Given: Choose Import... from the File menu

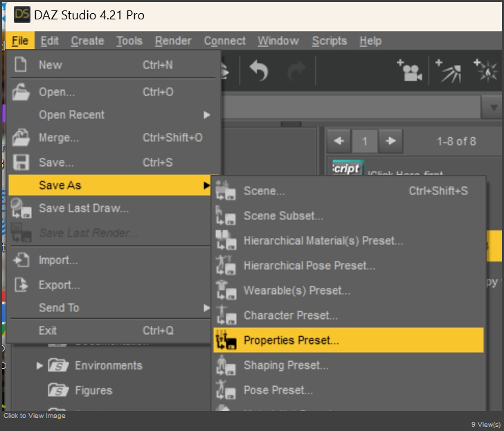Looking at the screenshot, I should pos(109,260).
